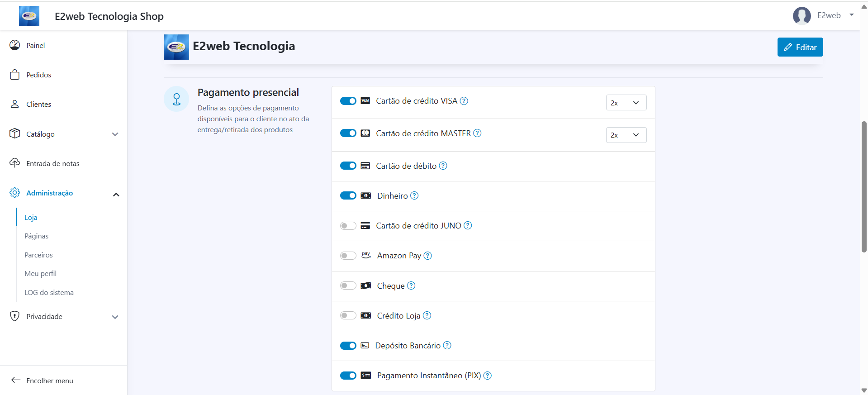Open help icon beside Pagamento Instantâneo (PIX)

pos(487,376)
